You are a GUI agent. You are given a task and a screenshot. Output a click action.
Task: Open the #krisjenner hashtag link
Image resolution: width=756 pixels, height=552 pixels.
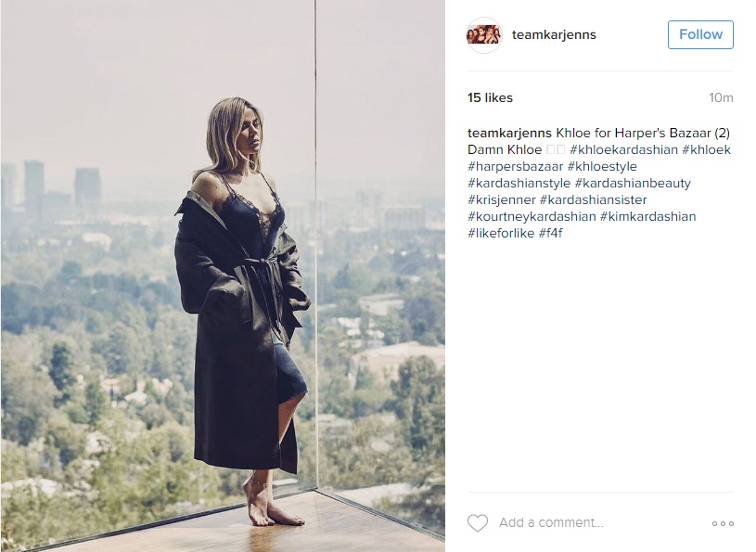click(502, 200)
